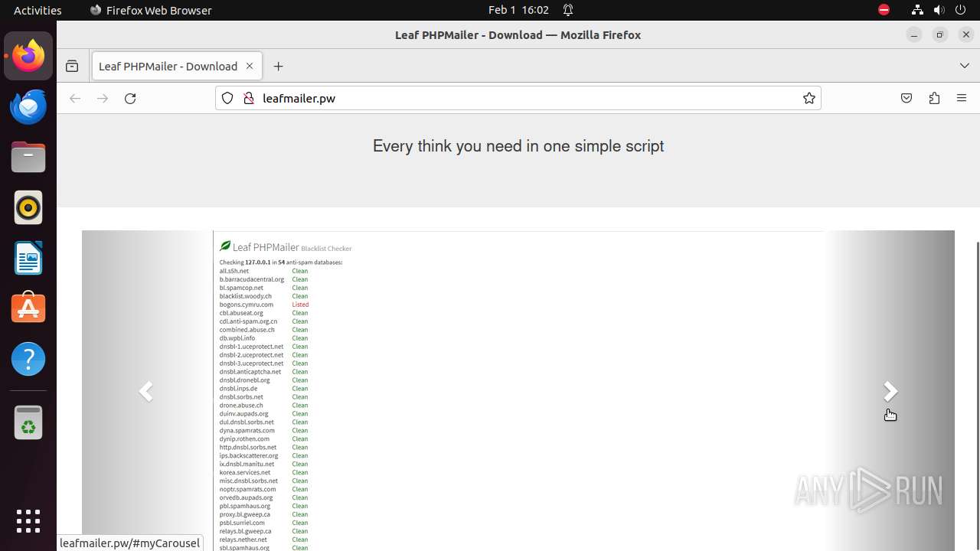Click korea.services.net entry
Image resolution: width=980 pixels, height=551 pixels.
point(245,472)
